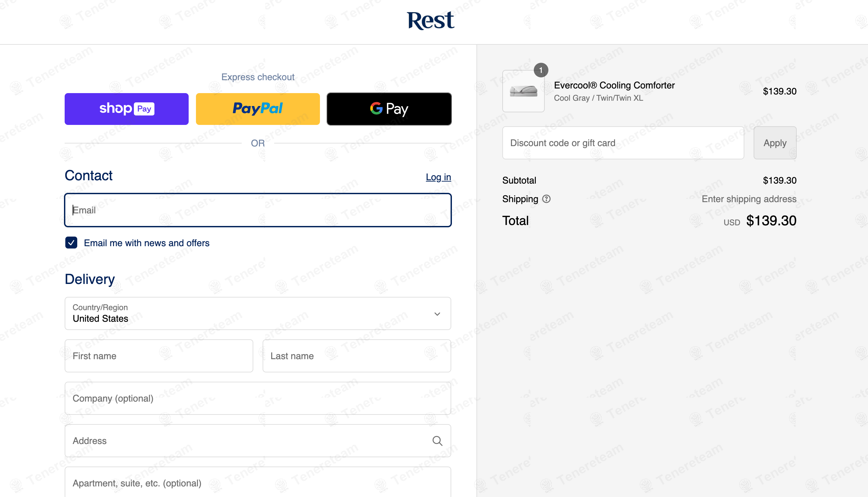Pay with the PayPal express button
Screen dimensions: 868x497
[258, 109]
